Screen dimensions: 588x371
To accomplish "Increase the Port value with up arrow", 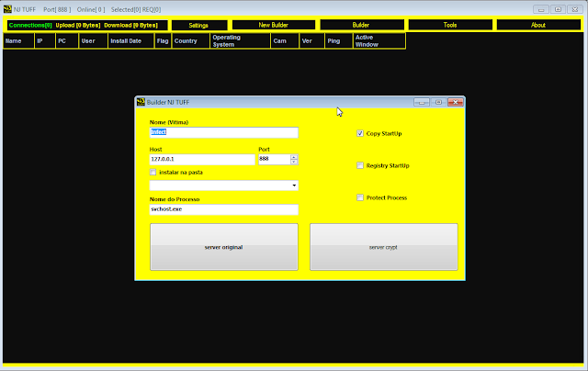I will click(294, 157).
